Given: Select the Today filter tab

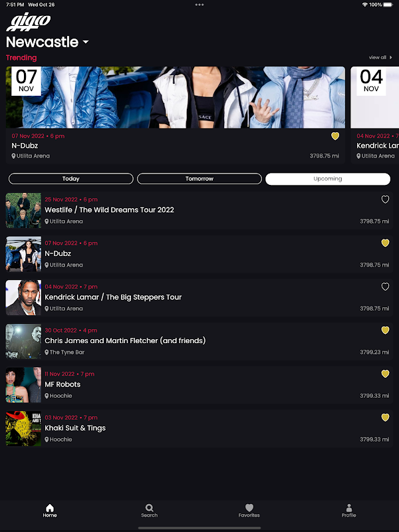Looking at the screenshot, I should click(71, 179).
